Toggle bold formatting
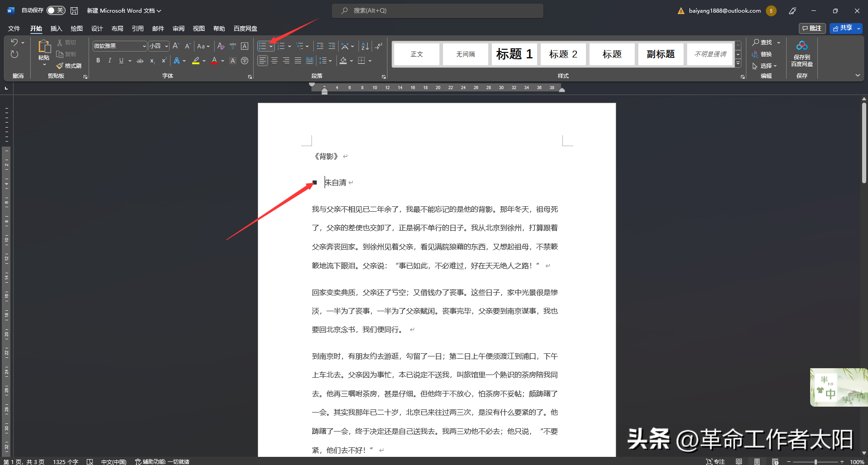The image size is (868, 465). (98, 61)
